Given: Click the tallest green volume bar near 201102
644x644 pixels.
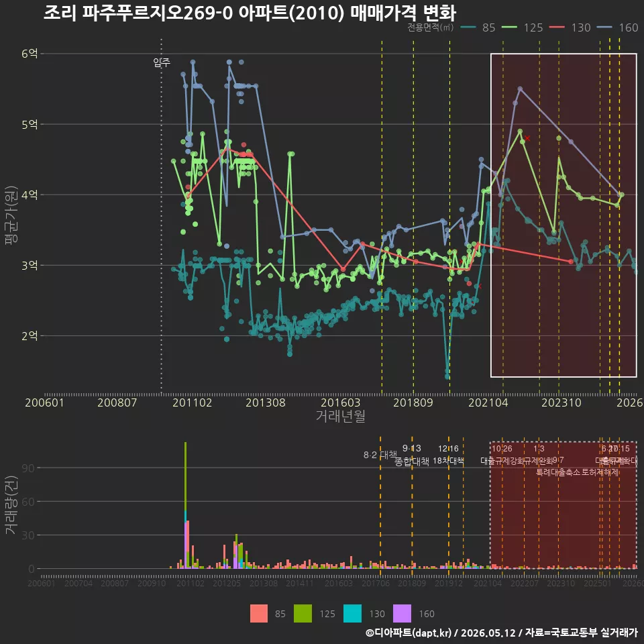Looking at the screenshot, I should click(x=185, y=476).
